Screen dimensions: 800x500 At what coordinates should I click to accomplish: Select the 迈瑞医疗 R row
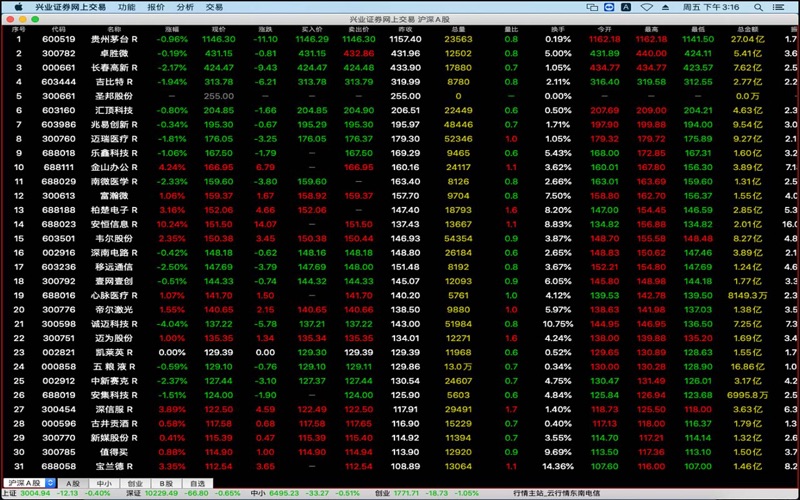400,139
